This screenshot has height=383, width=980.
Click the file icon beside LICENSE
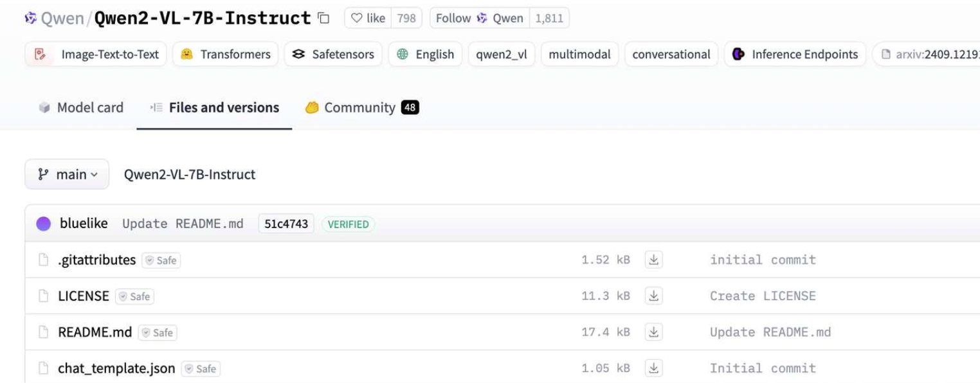click(43, 296)
